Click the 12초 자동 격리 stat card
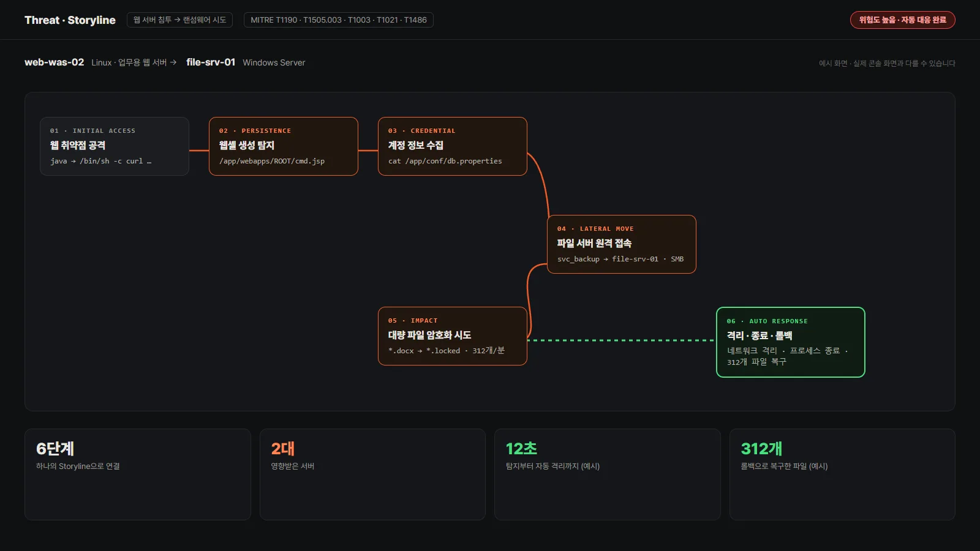The height and width of the screenshot is (551, 980). click(x=608, y=474)
